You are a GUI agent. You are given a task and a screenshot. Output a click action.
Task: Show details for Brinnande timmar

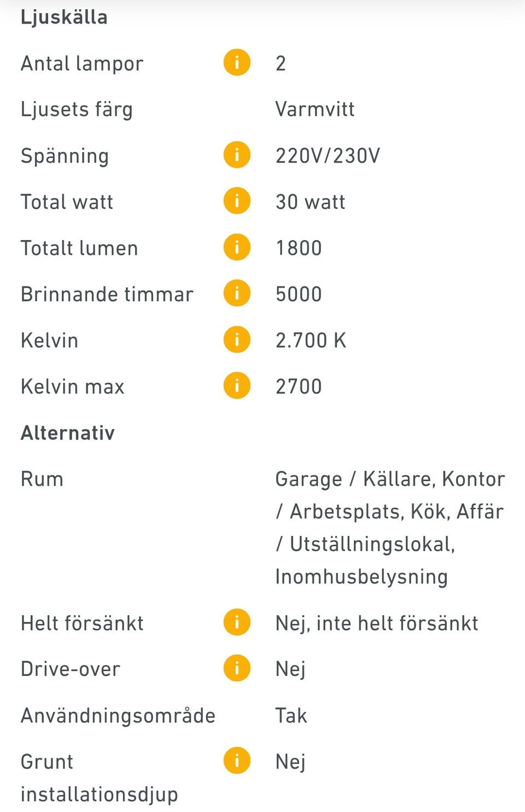click(236, 294)
